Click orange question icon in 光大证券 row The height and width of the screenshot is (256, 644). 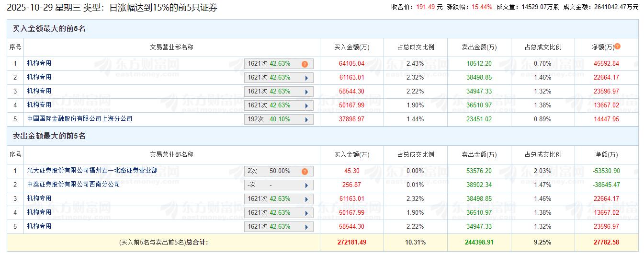(305, 171)
